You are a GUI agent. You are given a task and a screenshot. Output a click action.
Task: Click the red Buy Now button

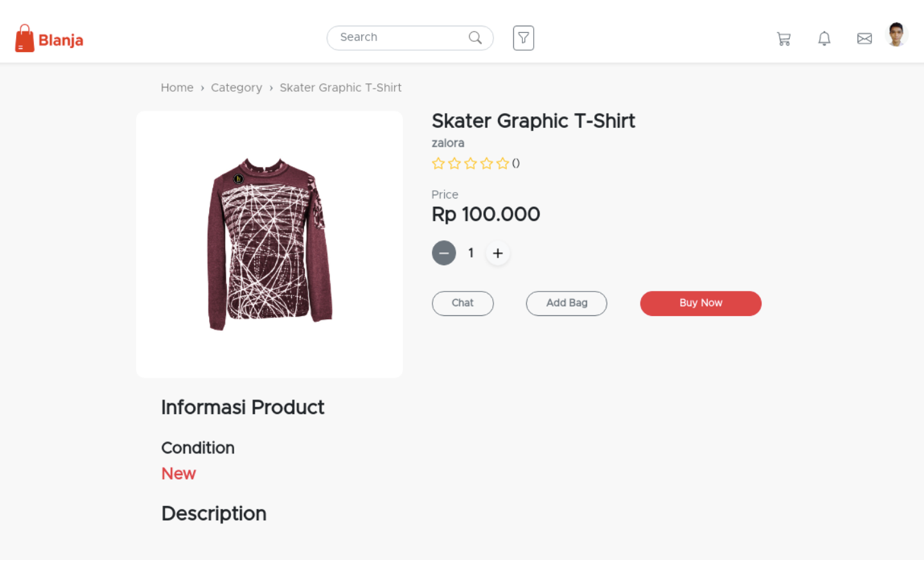point(701,303)
